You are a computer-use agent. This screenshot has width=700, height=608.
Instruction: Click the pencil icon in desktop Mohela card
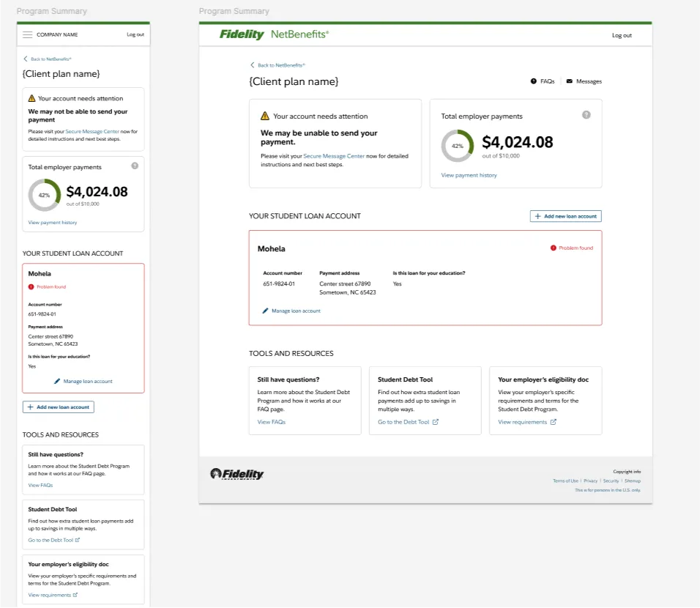tap(265, 311)
